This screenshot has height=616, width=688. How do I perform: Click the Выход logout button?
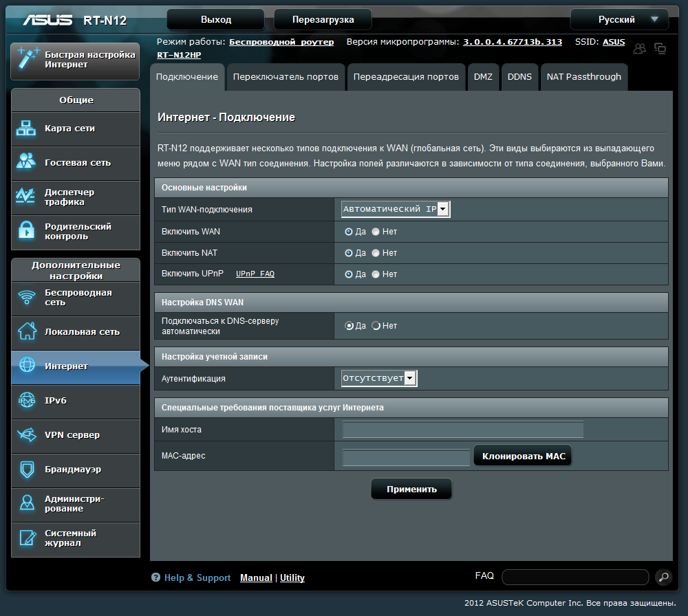(216, 20)
